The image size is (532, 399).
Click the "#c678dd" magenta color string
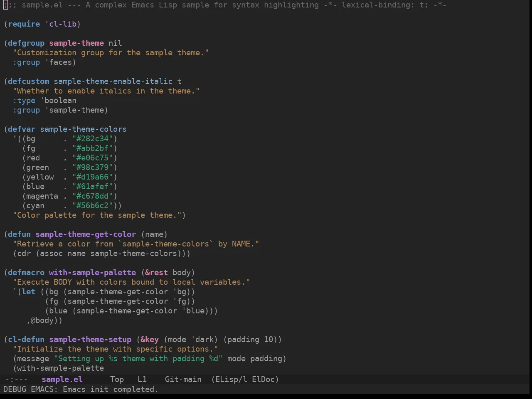(x=93, y=196)
